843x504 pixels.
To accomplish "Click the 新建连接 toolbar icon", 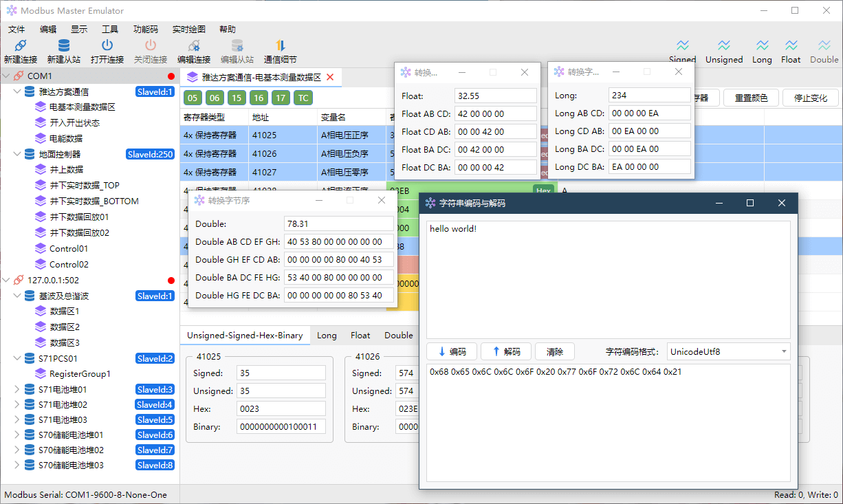I will tap(20, 46).
